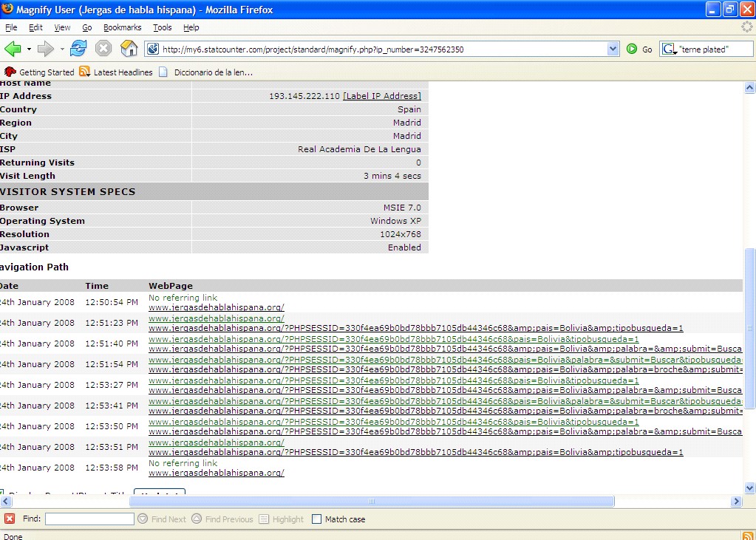Click the City value "Madrid"
756x540 pixels.
point(407,136)
